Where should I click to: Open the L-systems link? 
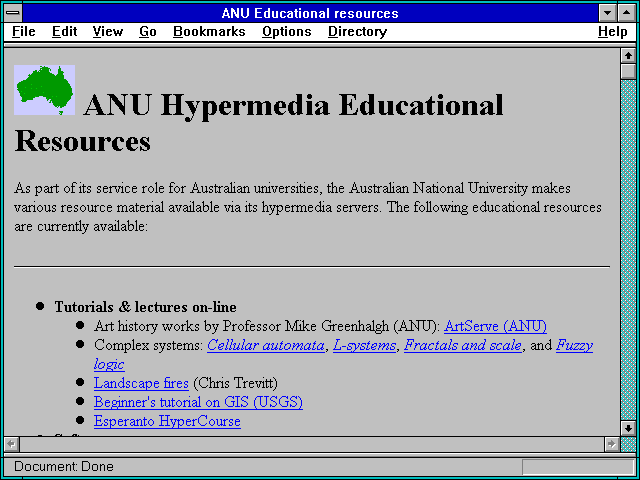click(364, 345)
